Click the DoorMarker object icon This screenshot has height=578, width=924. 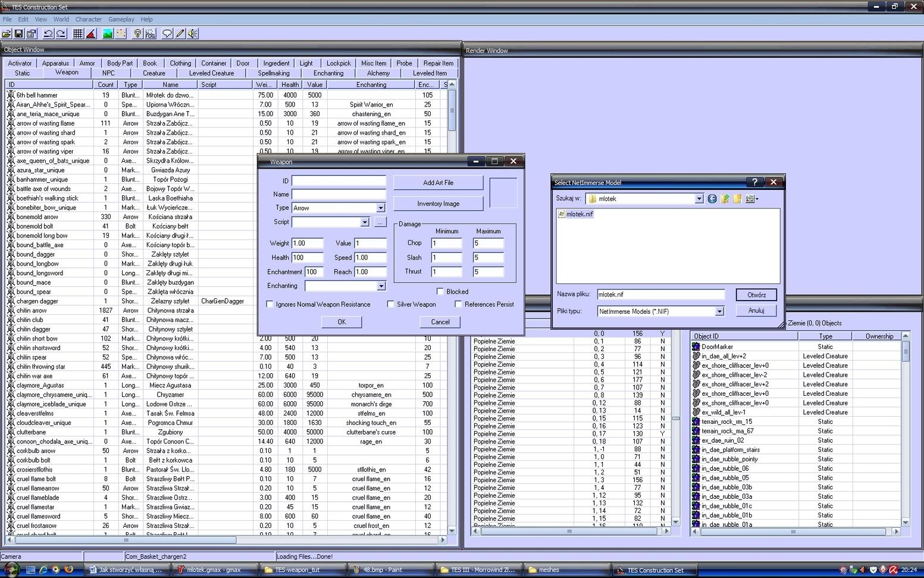(x=696, y=346)
